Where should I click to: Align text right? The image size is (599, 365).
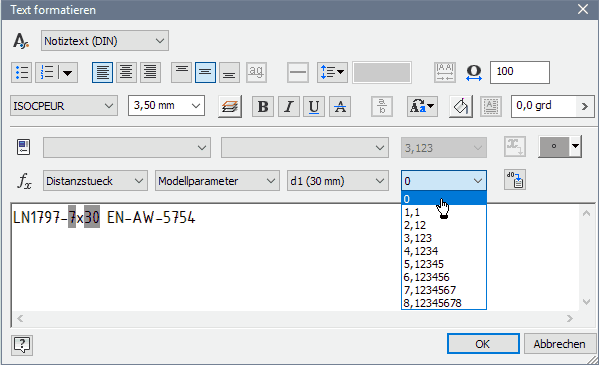point(150,72)
